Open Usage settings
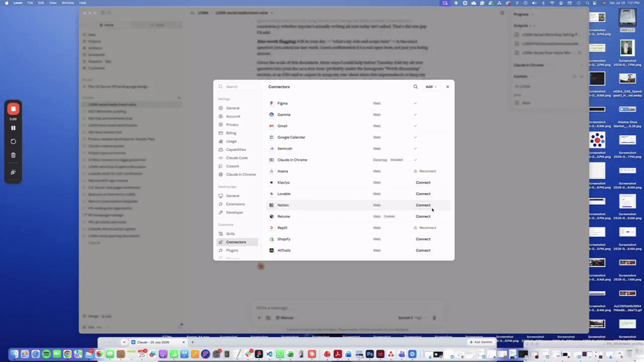 tap(231, 141)
